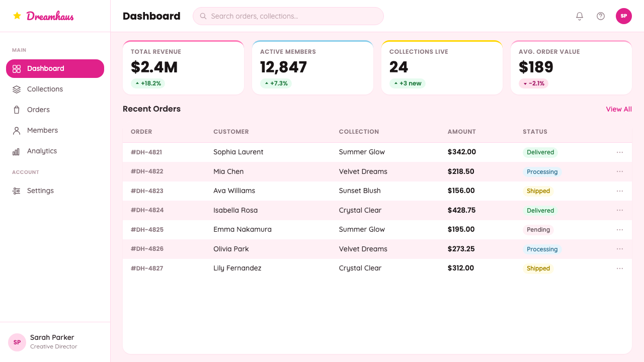Select customer Mia Chen

pyautogui.click(x=228, y=171)
